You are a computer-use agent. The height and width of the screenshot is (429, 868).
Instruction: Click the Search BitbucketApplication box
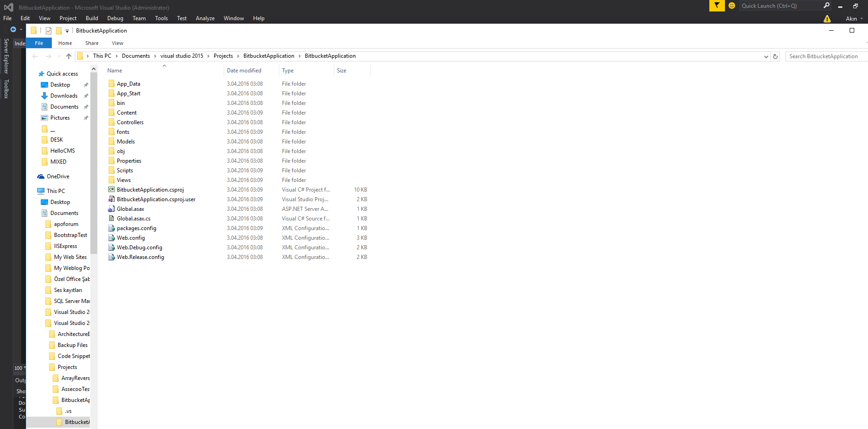click(x=826, y=56)
